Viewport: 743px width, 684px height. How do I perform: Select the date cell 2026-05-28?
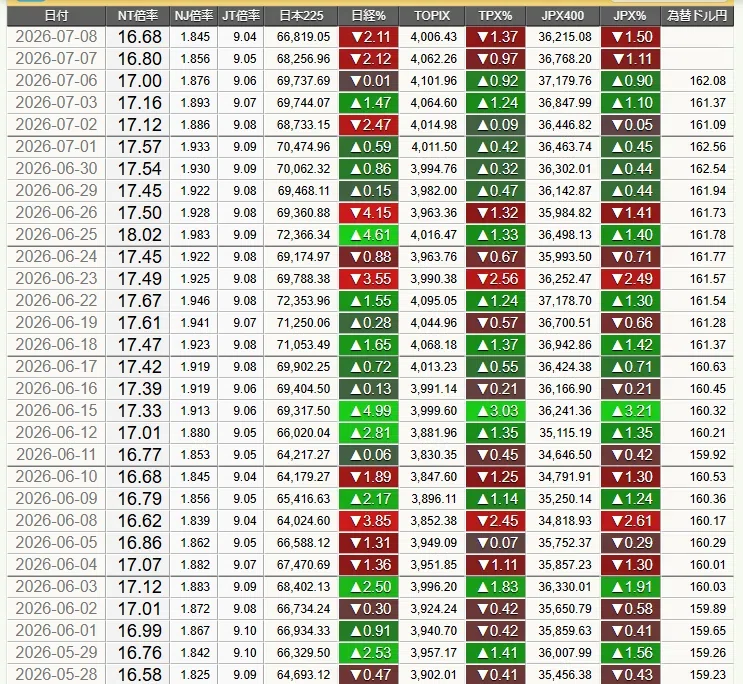[x=56, y=674]
